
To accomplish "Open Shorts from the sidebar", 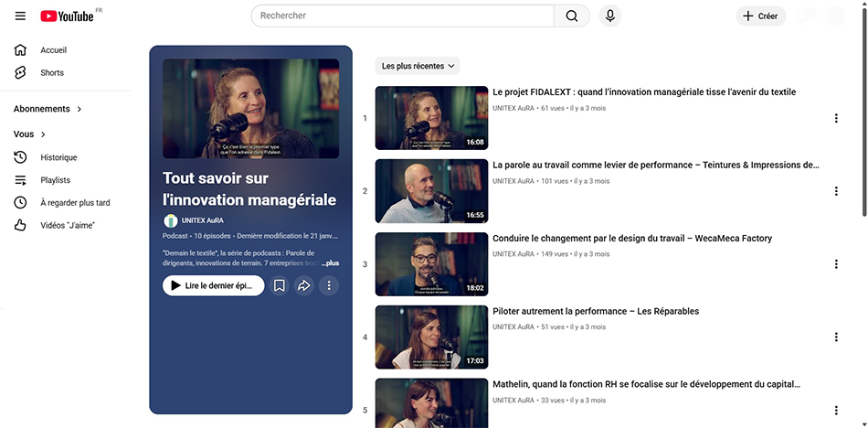I will pos(52,73).
